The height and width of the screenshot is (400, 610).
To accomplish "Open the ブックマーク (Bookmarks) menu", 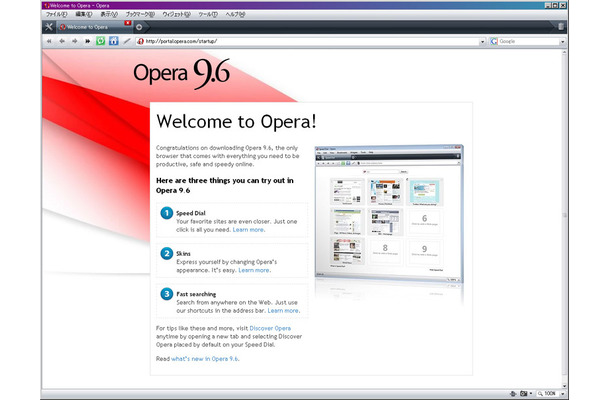I will pyautogui.click(x=140, y=14).
